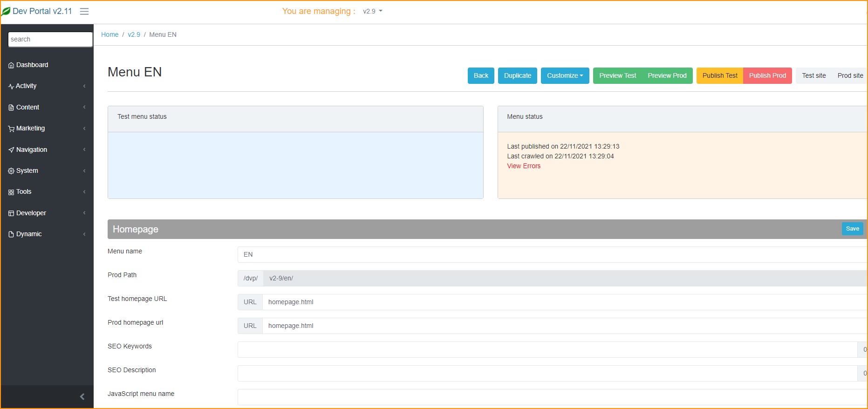Open the Customize dropdown button
Image resolution: width=868 pixels, height=409 pixels.
click(x=565, y=75)
